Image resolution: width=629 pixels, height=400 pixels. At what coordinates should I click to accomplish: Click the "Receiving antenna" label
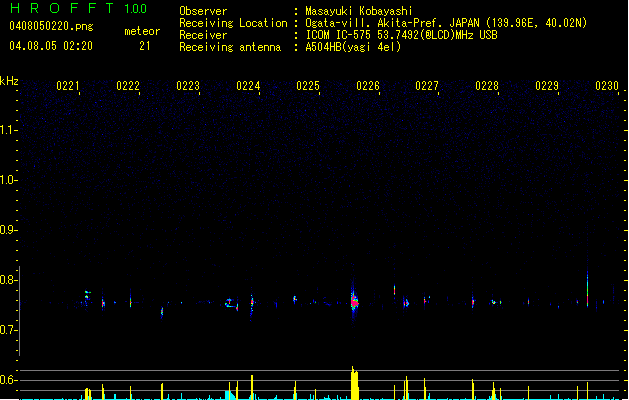tap(230, 47)
